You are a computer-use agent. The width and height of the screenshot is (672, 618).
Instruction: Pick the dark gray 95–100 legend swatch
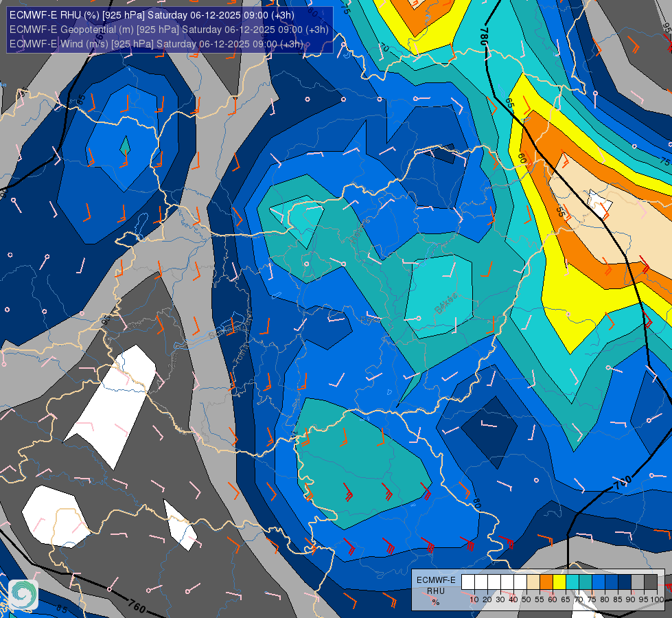[651, 582]
